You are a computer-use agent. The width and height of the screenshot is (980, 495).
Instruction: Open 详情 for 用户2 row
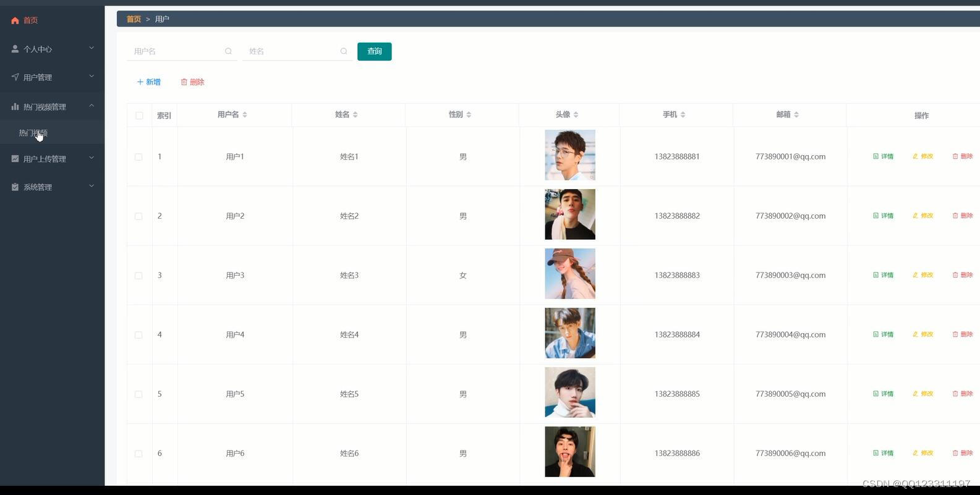(x=883, y=216)
